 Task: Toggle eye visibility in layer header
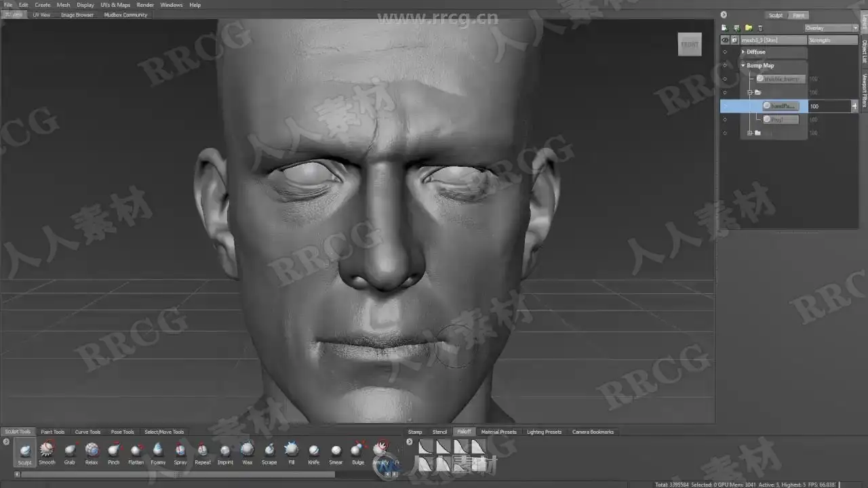point(725,40)
